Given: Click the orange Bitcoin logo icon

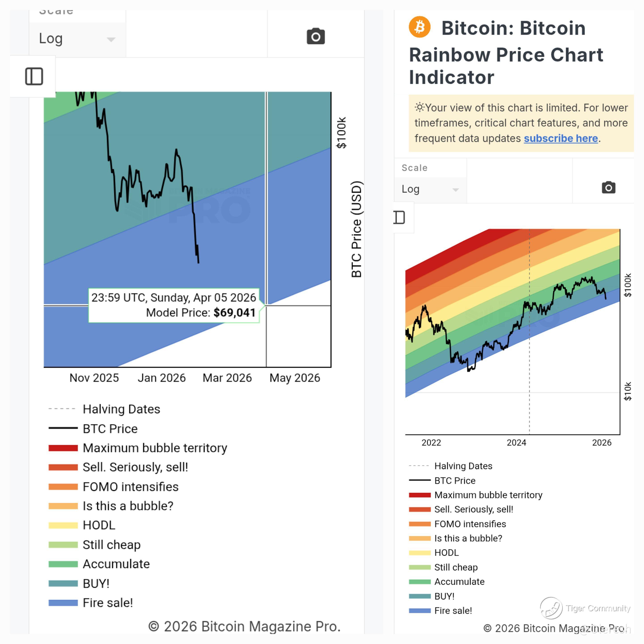Looking at the screenshot, I should [x=419, y=27].
